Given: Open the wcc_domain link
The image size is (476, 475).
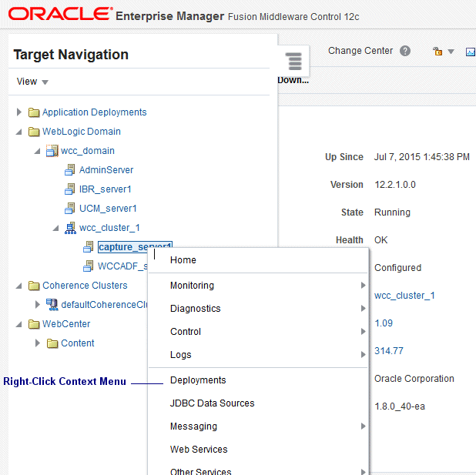Looking at the screenshot, I should (x=88, y=151).
